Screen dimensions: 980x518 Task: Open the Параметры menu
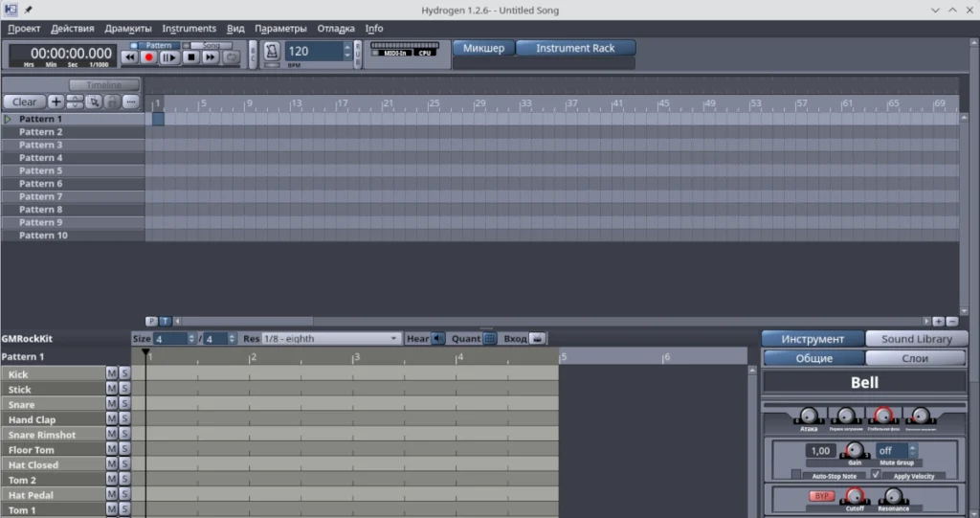(x=280, y=28)
